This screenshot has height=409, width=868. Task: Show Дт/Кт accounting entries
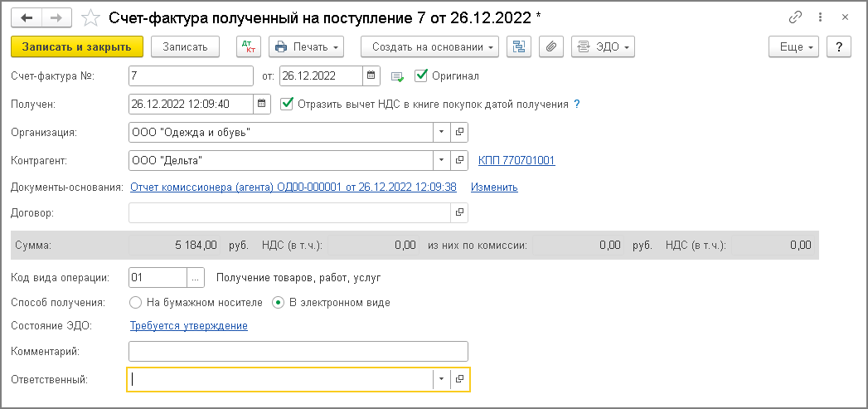coord(248,47)
